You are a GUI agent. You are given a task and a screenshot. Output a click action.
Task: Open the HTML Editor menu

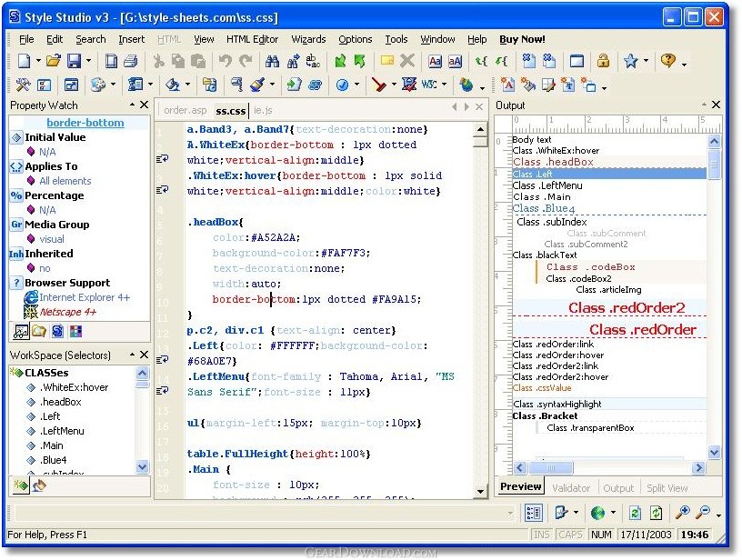(x=252, y=39)
